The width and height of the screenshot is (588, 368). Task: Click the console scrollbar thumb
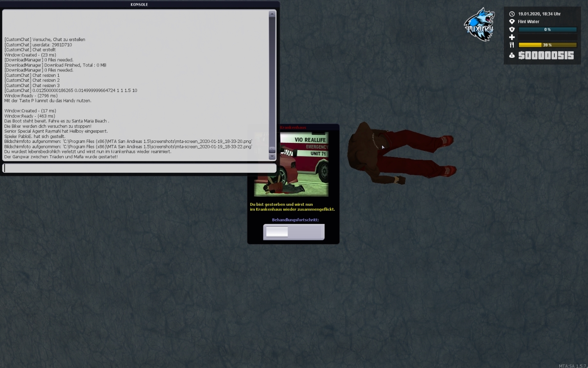click(x=272, y=149)
